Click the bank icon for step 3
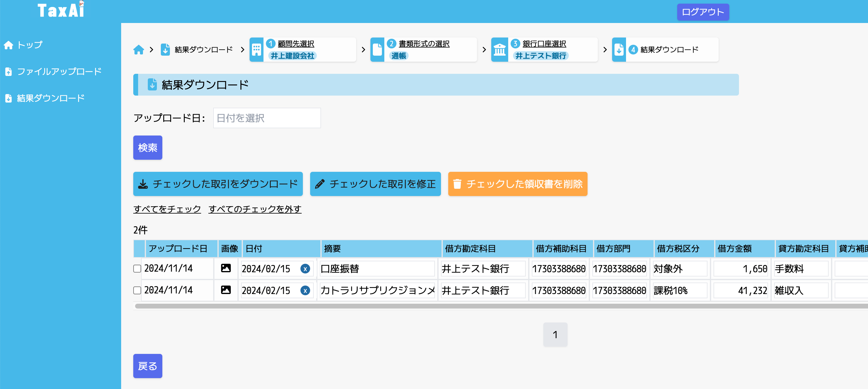The image size is (868, 389). [499, 50]
